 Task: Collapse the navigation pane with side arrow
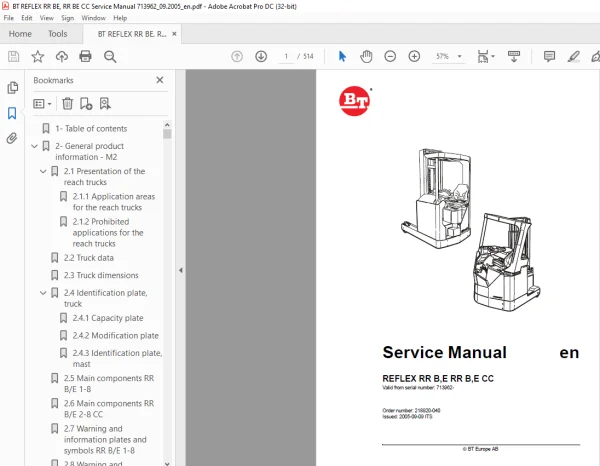pyautogui.click(x=180, y=270)
